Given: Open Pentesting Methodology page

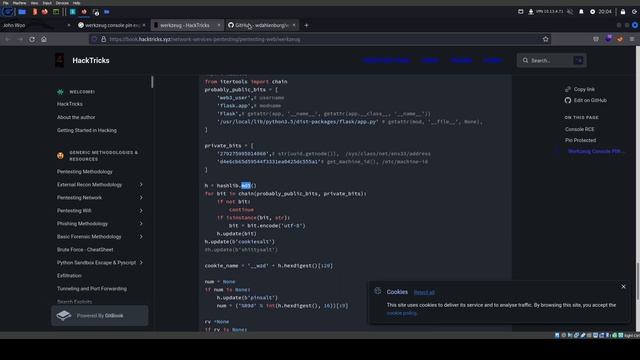Looking at the screenshot, I should click(x=84, y=172).
